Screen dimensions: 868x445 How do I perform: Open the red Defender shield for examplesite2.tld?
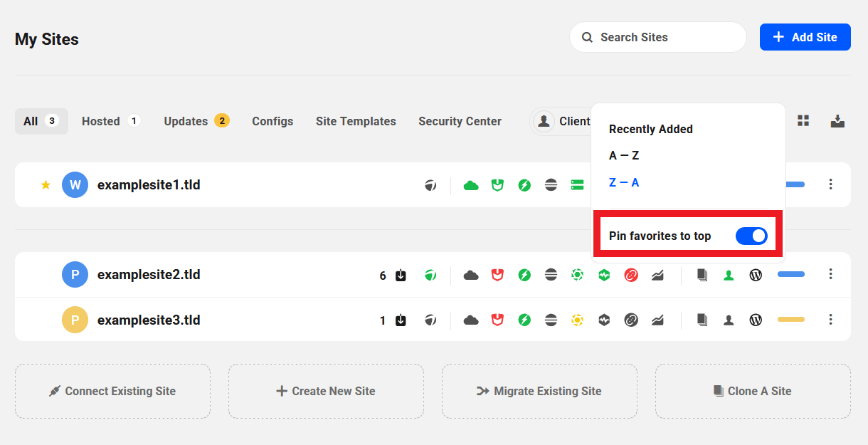pos(497,275)
